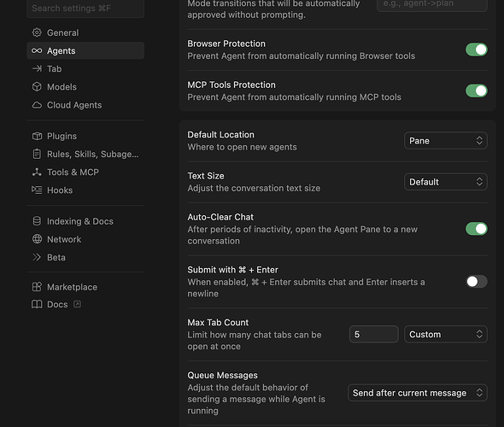Open the Hooks settings section
This screenshot has height=427, width=504.
point(85,190)
